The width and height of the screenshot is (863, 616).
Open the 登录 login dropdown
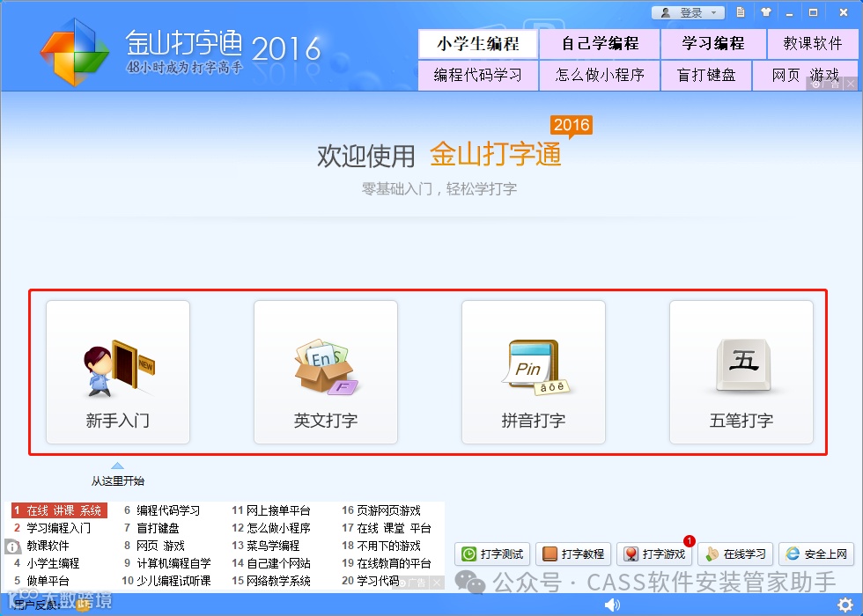[x=688, y=12]
